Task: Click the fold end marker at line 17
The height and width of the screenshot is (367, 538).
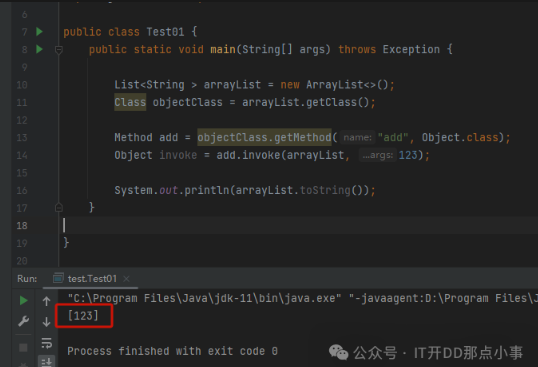Action: click(59, 207)
